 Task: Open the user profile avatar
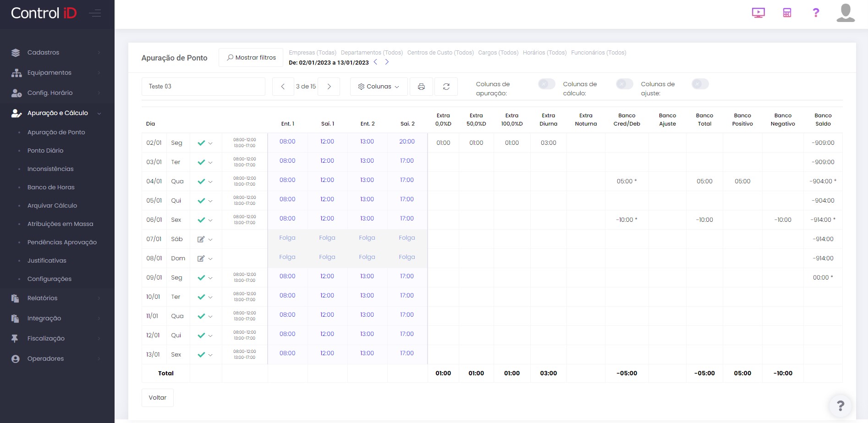846,13
